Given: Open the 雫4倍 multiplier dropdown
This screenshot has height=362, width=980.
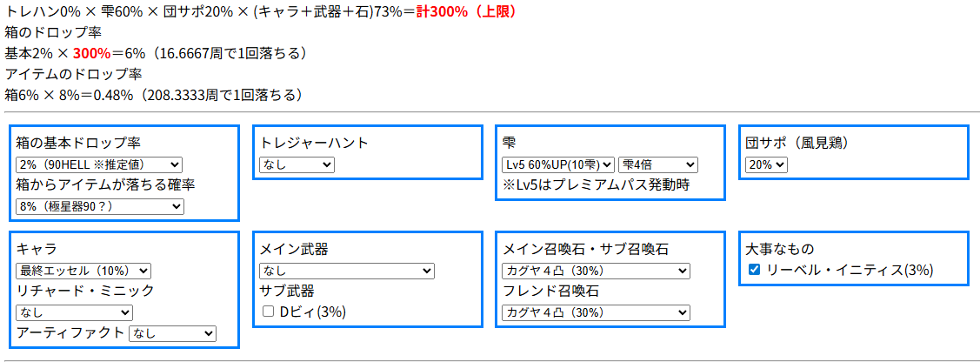Looking at the screenshot, I should [x=657, y=164].
